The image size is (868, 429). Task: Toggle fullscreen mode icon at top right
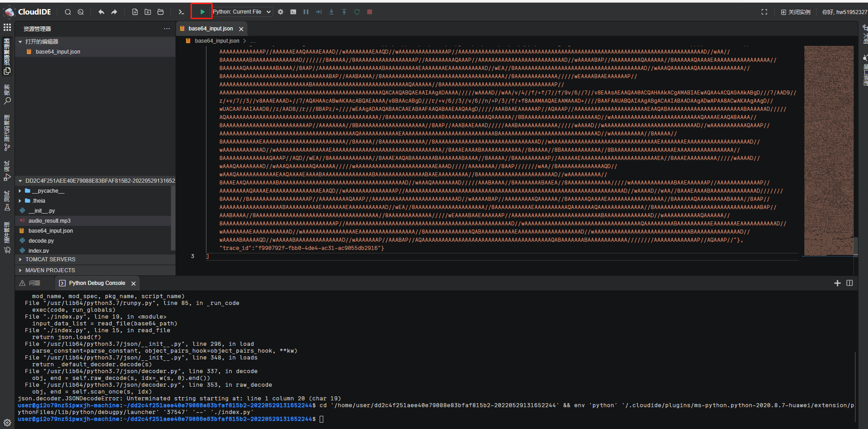764,12
